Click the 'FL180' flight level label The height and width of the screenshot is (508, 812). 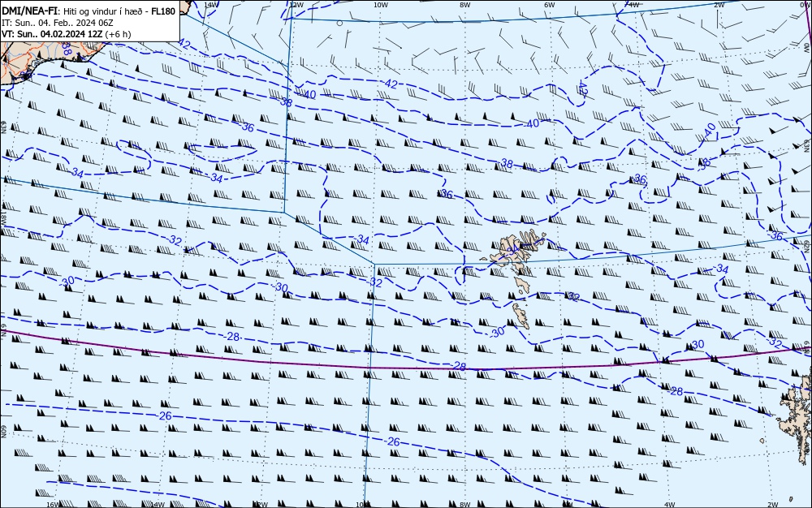pos(162,11)
